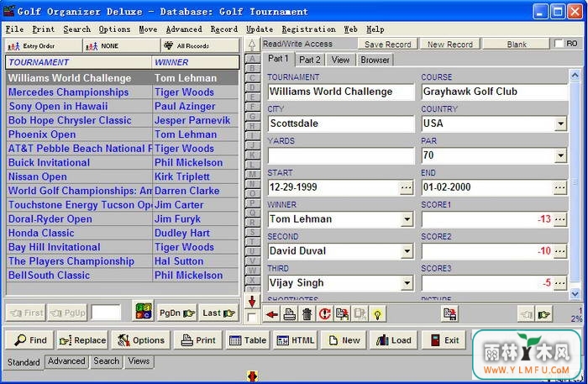Screen dimensions: 588x384
Task: Click the yellow lightbulb hint icon
Action: click(x=378, y=314)
